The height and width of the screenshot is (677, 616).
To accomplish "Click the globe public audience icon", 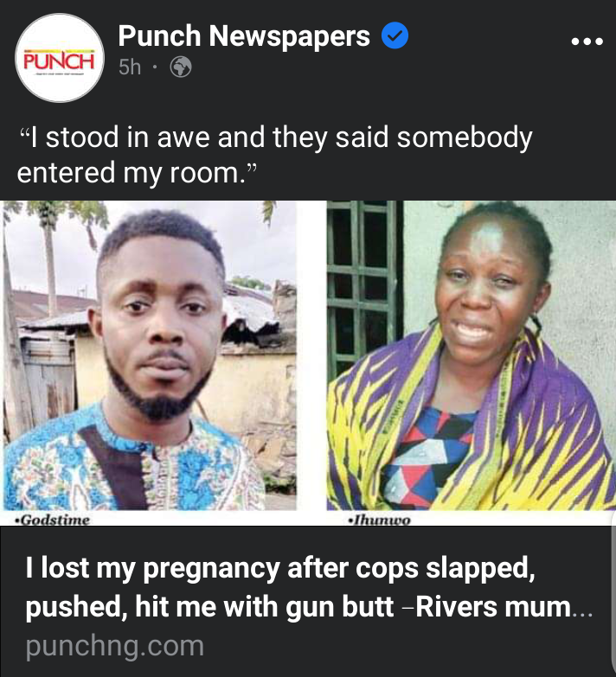I will point(181,67).
